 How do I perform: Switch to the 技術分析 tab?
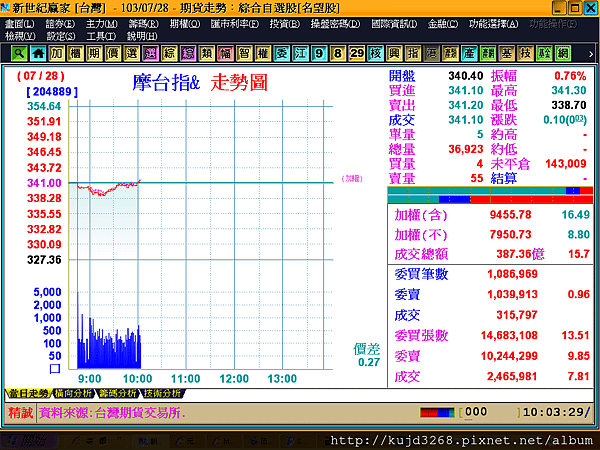(x=163, y=393)
